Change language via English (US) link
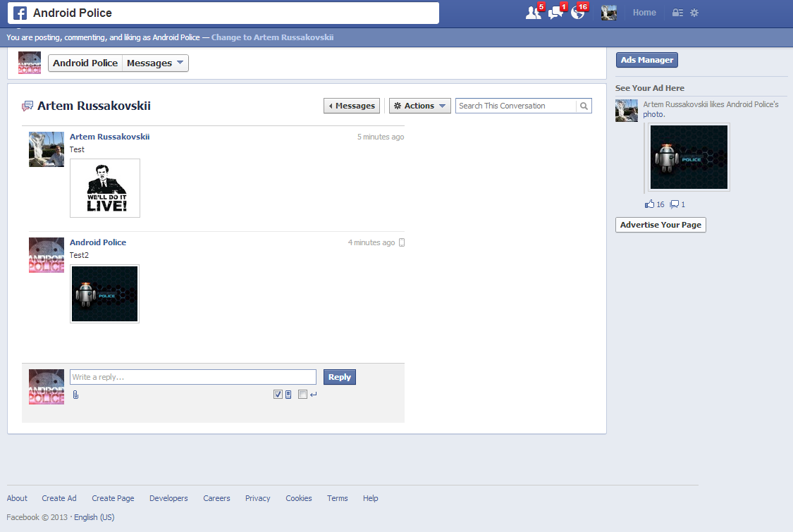This screenshot has height=532, width=793. point(94,517)
